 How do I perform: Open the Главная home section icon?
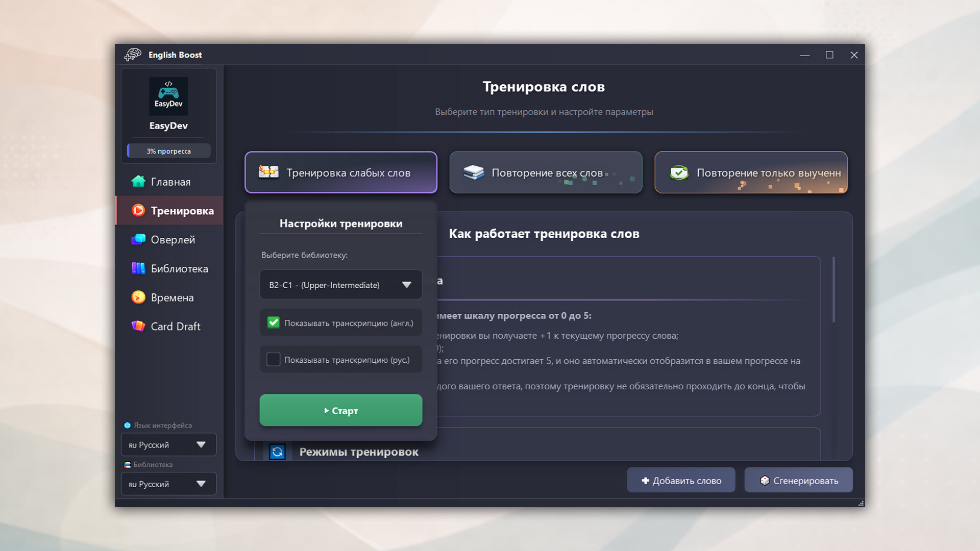(139, 181)
